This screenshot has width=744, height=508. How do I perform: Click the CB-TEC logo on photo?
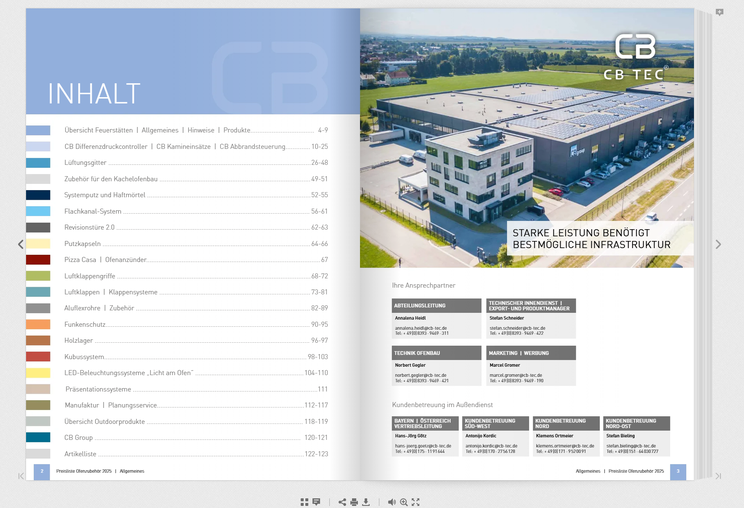(635, 56)
